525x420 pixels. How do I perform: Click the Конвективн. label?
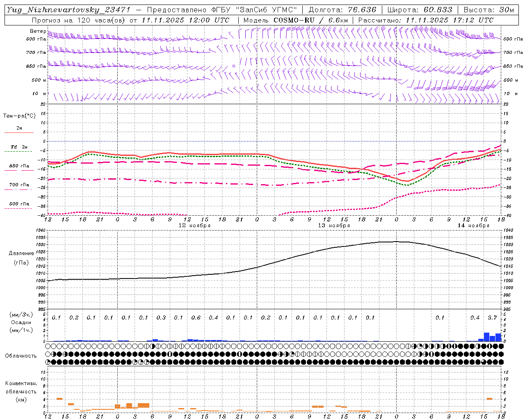coord(21,383)
